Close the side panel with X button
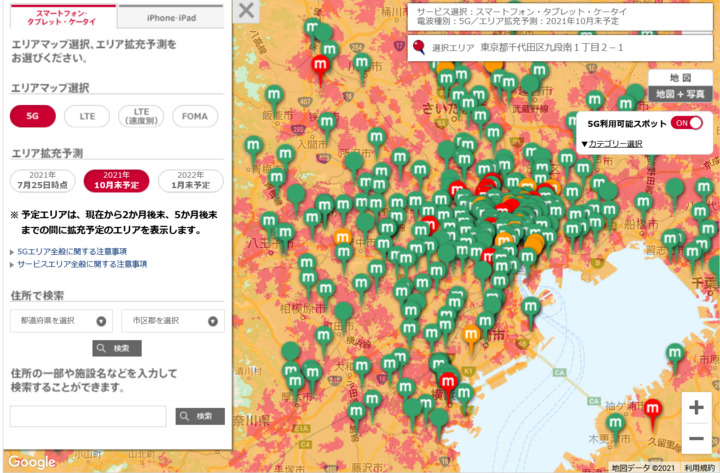Screen dimensions: 720x473 [x=246, y=11]
